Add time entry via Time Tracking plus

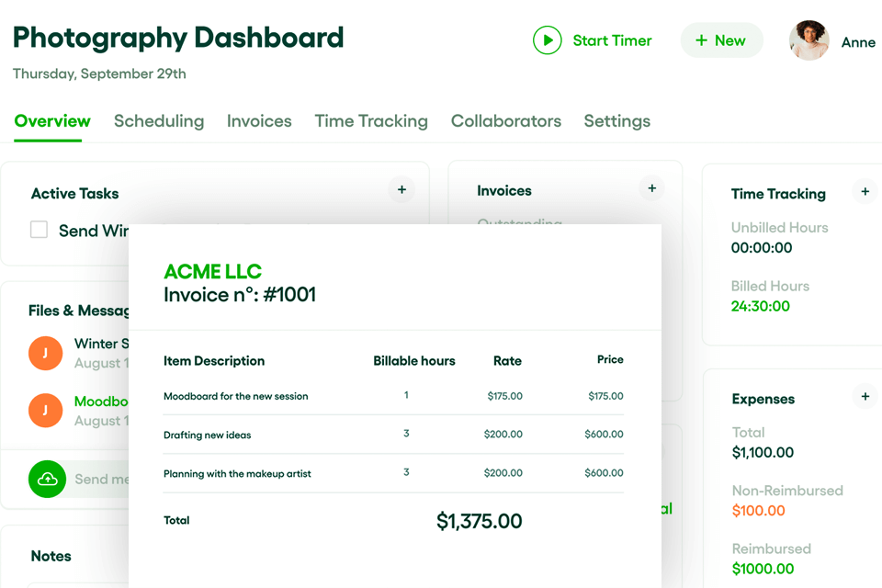click(x=864, y=192)
